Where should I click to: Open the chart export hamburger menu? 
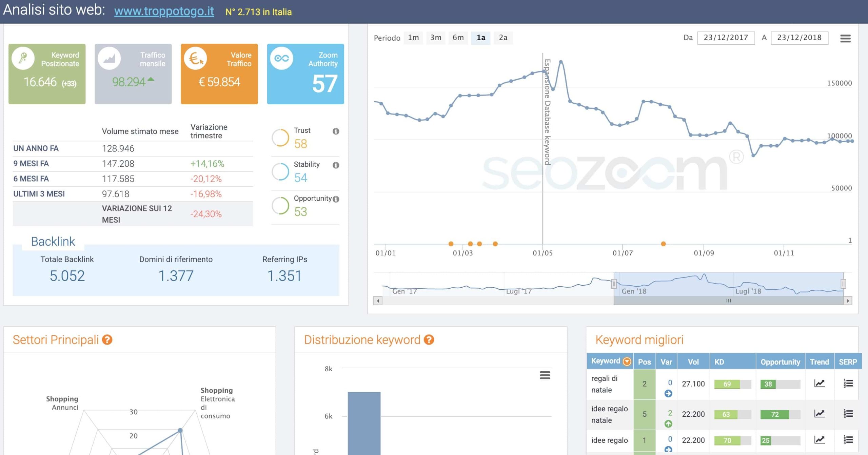click(x=846, y=38)
